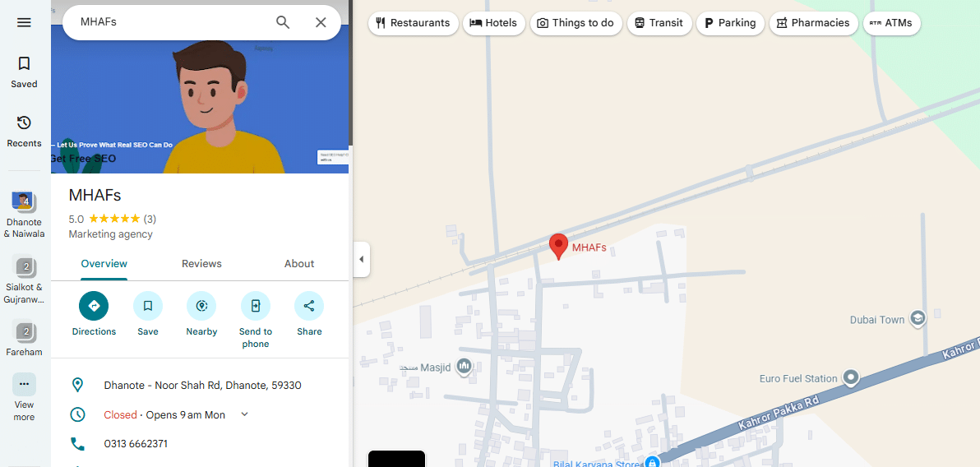Clear the search with X icon
This screenshot has height=467, width=980.
[321, 22]
